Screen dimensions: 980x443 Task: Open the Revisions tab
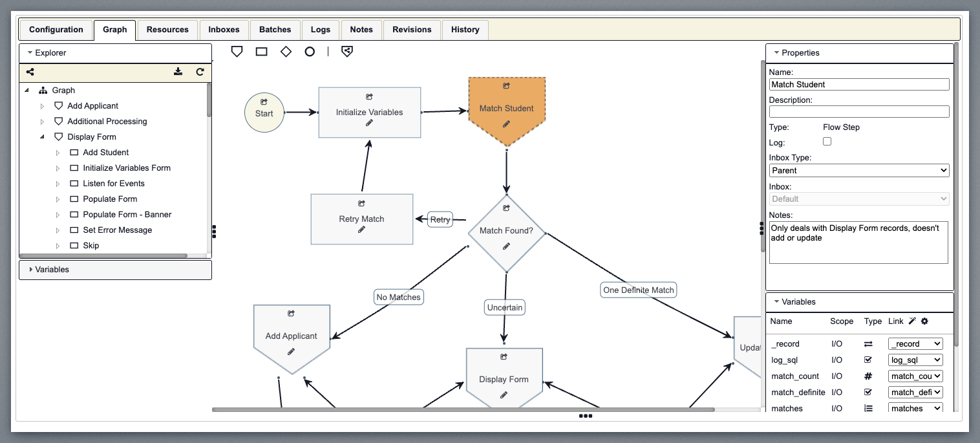pos(412,30)
